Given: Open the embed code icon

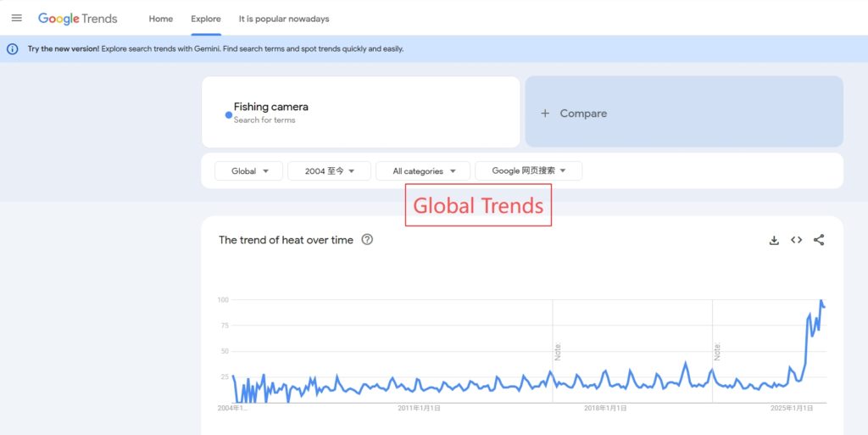Looking at the screenshot, I should (x=796, y=240).
